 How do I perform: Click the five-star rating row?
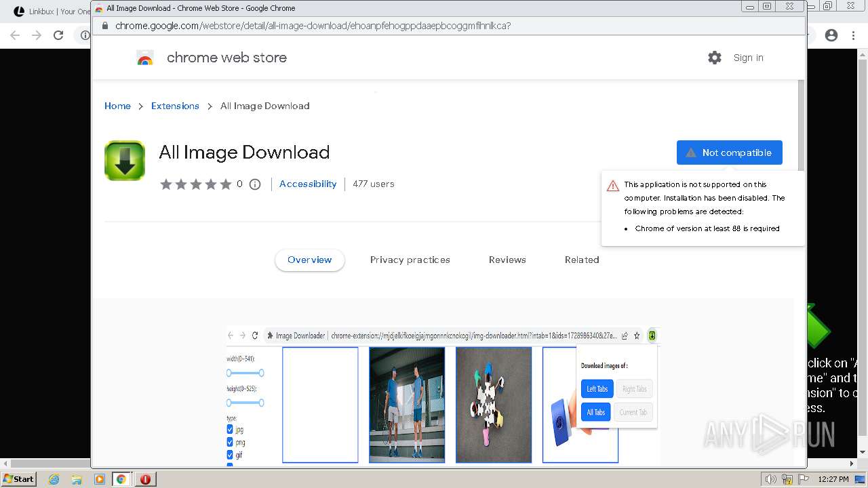[x=195, y=184]
